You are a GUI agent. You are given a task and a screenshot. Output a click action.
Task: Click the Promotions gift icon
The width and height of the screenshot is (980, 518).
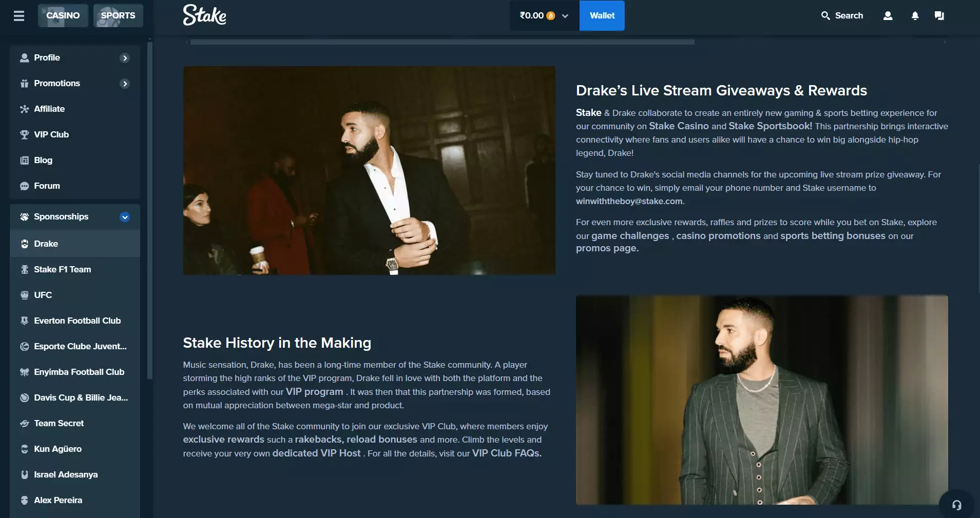(x=24, y=84)
